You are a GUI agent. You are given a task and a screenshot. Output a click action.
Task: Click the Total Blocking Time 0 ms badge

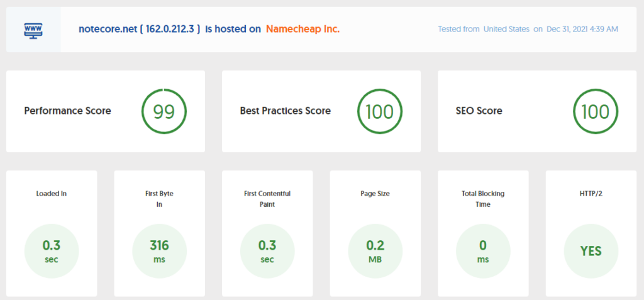pos(483,251)
